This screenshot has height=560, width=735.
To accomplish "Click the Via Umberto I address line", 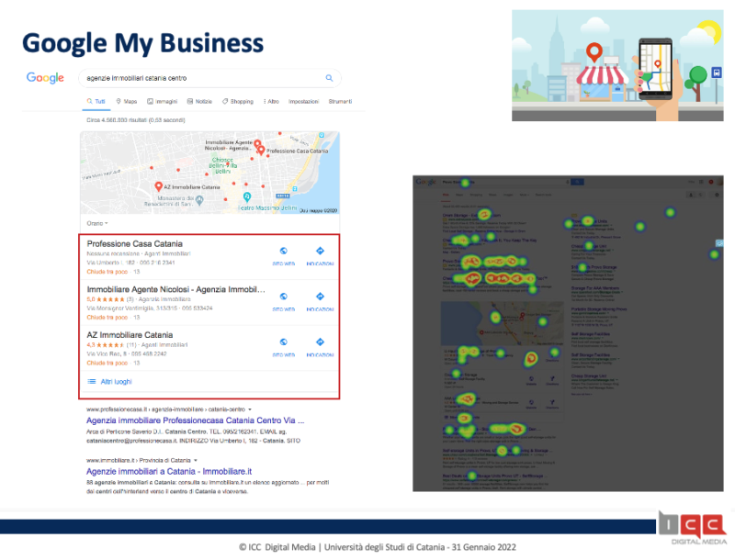I will tap(130, 263).
